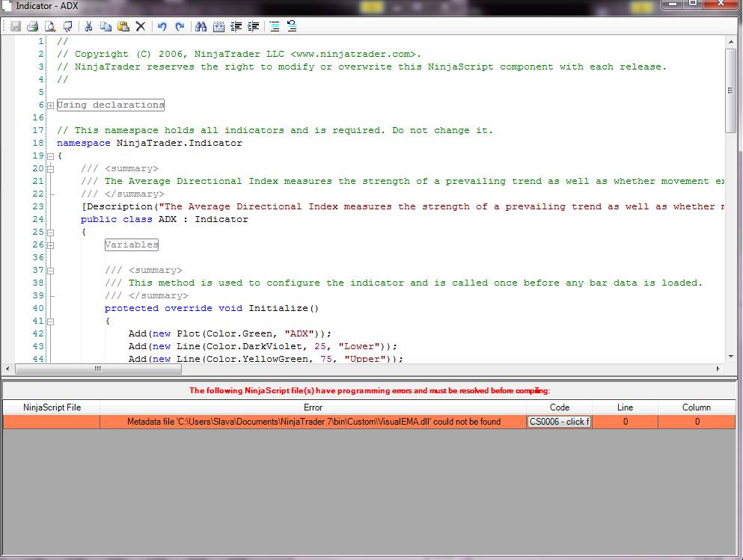
Task: Click line number 17 in gutter
Action: tap(38, 130)
